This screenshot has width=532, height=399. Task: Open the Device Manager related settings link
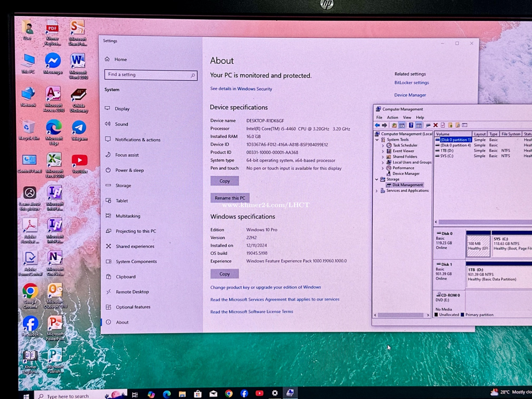[410, 95]
